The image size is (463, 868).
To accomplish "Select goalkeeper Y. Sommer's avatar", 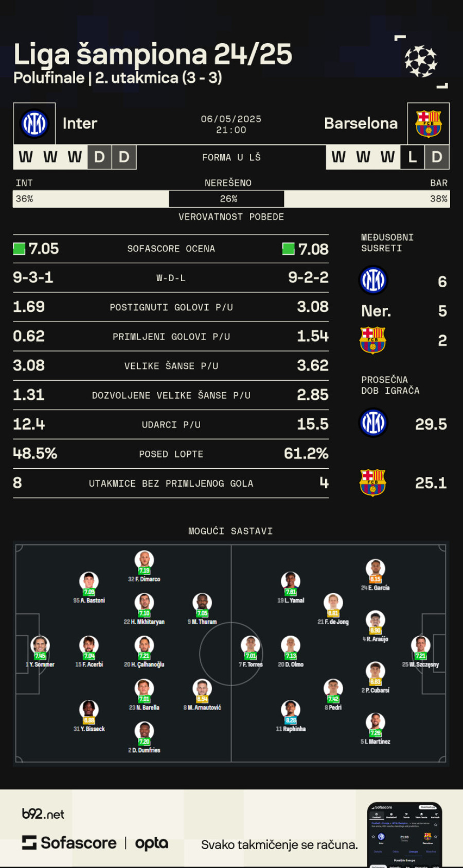I will pyautogui.click(x=40, y=645).
